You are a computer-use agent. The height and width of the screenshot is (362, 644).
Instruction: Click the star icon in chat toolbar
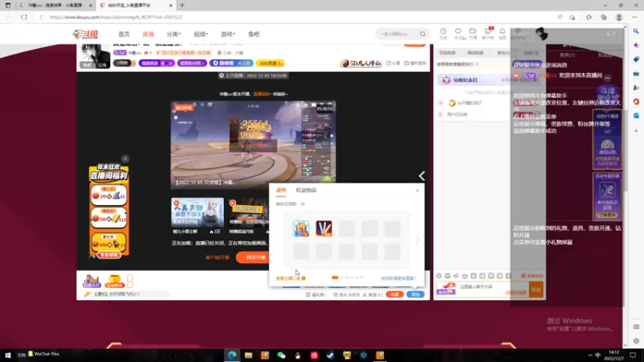click(465, 276)
